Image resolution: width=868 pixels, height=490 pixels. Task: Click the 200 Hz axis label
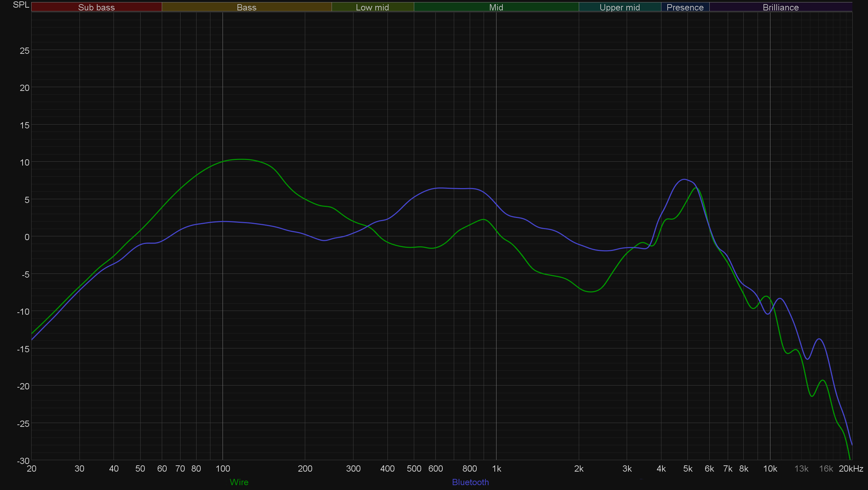pos(305,469)
